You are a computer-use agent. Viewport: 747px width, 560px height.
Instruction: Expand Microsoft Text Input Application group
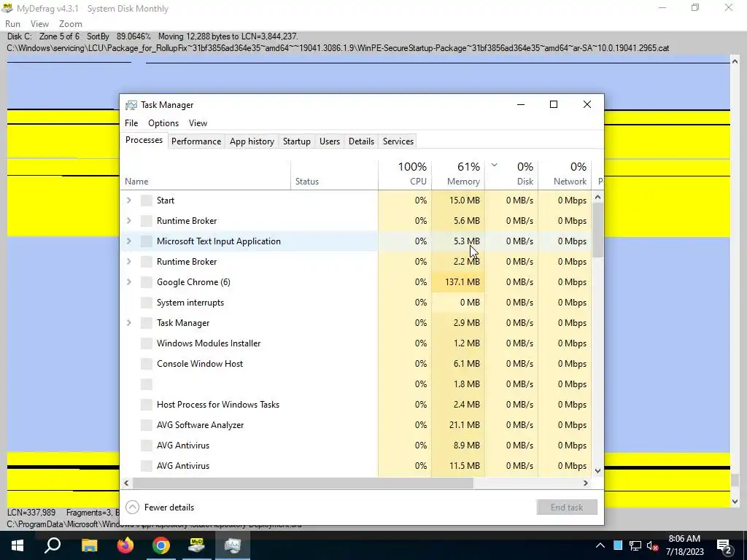coord(128,241)
